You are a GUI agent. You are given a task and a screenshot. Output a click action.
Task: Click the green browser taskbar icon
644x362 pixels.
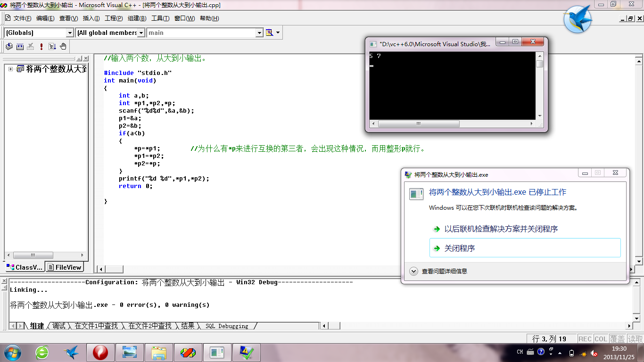point(42,352)
